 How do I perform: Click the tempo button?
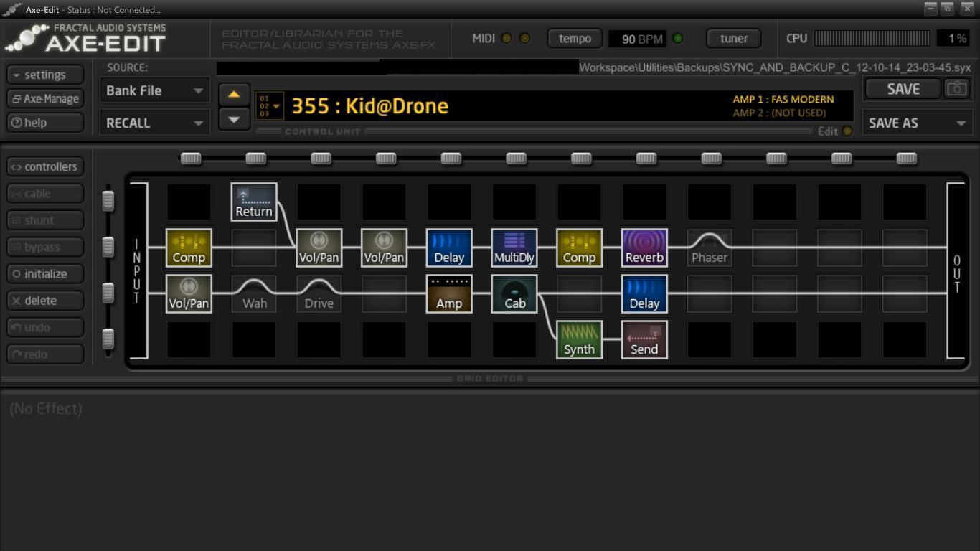[x=575, y=39]
